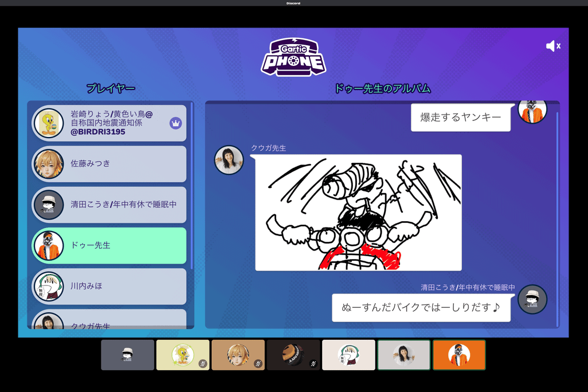The image size is (588, 392).
Task: Select Discord tile with headphone character avatar
Action: tap(349, 355)
